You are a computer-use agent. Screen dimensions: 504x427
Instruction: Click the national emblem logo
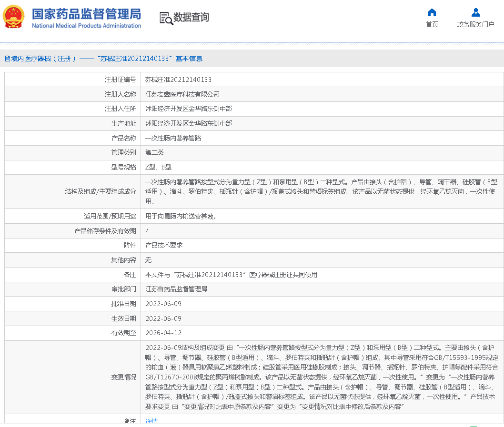pyautogui.click(x=14, y=17)
